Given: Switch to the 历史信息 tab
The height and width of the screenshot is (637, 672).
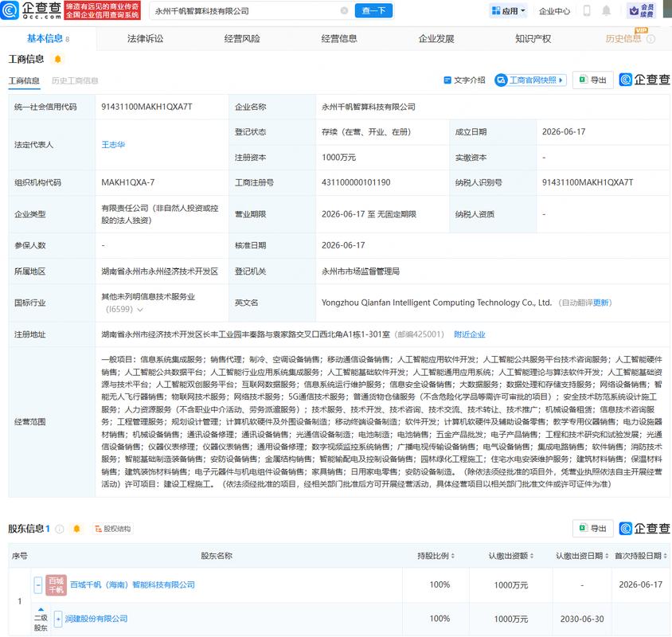Looking at the screenshot, I should [x=623, y=38].
